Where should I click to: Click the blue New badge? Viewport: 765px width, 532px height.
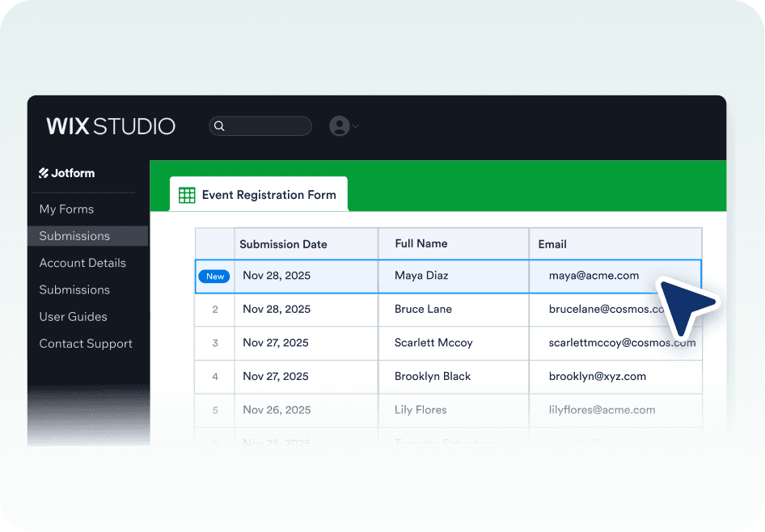(214, 277)
